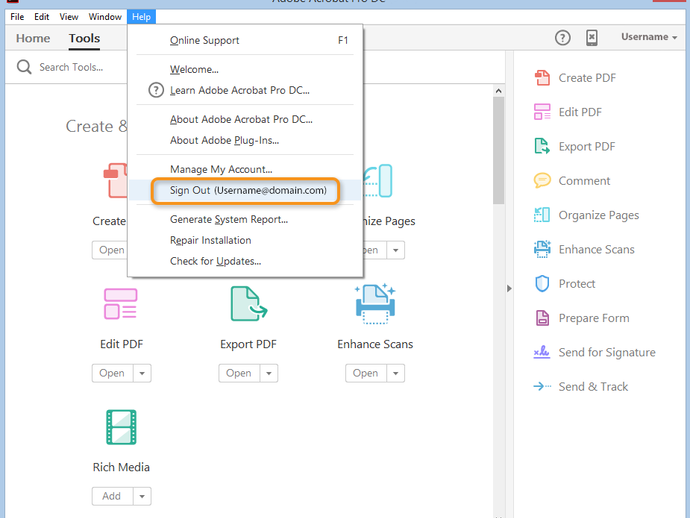Click the Rich Media label text
690x518 pixels.
point(121,467)
